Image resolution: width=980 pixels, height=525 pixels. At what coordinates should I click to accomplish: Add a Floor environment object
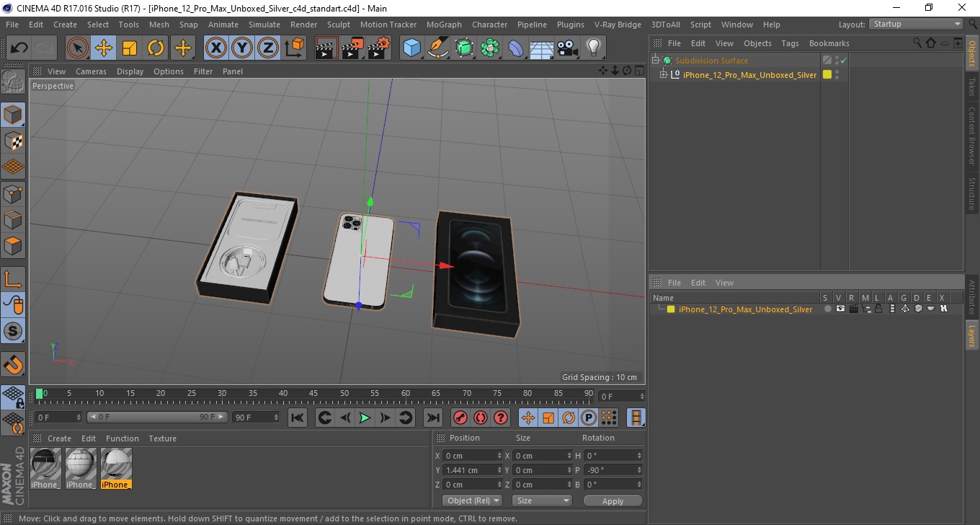(542, 48)
